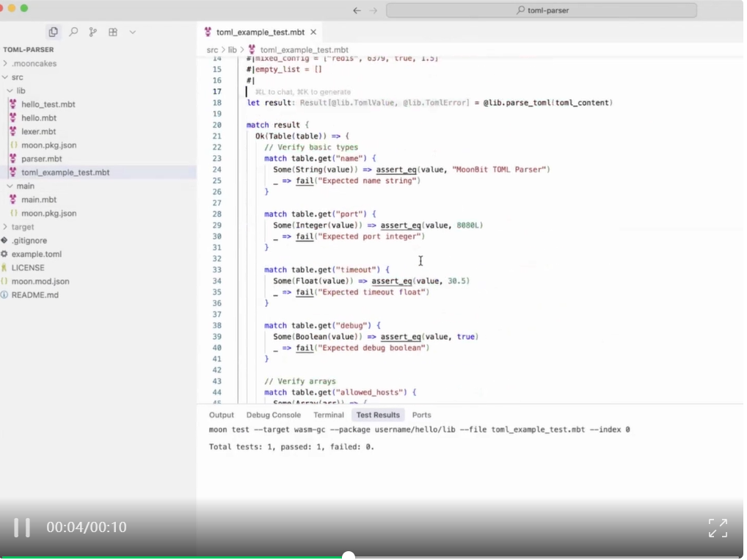Click the assert_eq call on line 24
The image size is (747, 560).
coord(396,170)
